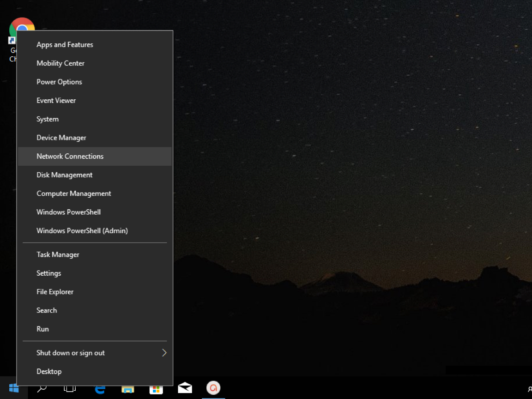
Task: Open Network Connections
Action: [95, 157]
